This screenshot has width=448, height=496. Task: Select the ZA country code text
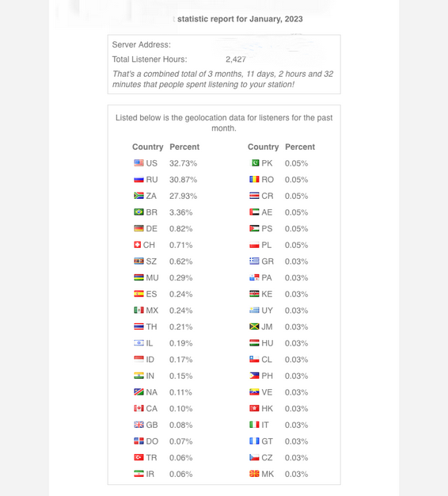pos(151,196)
